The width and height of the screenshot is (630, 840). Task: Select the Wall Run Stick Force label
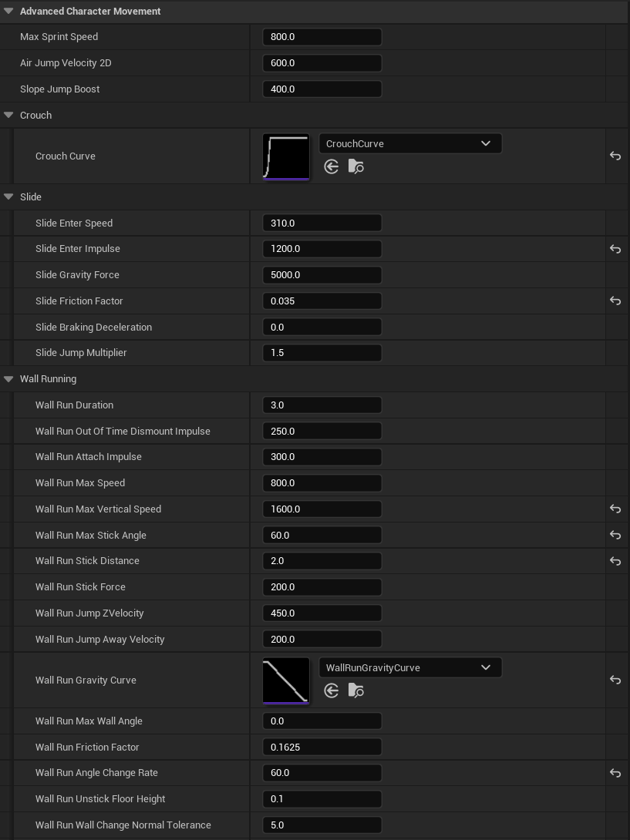(x=80, y=587)
